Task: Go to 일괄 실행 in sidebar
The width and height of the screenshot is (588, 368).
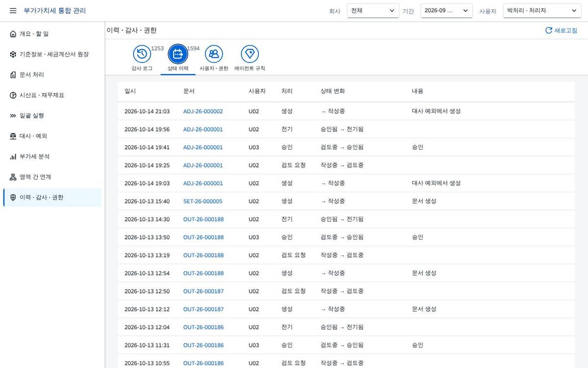Action: pos(52,116)
